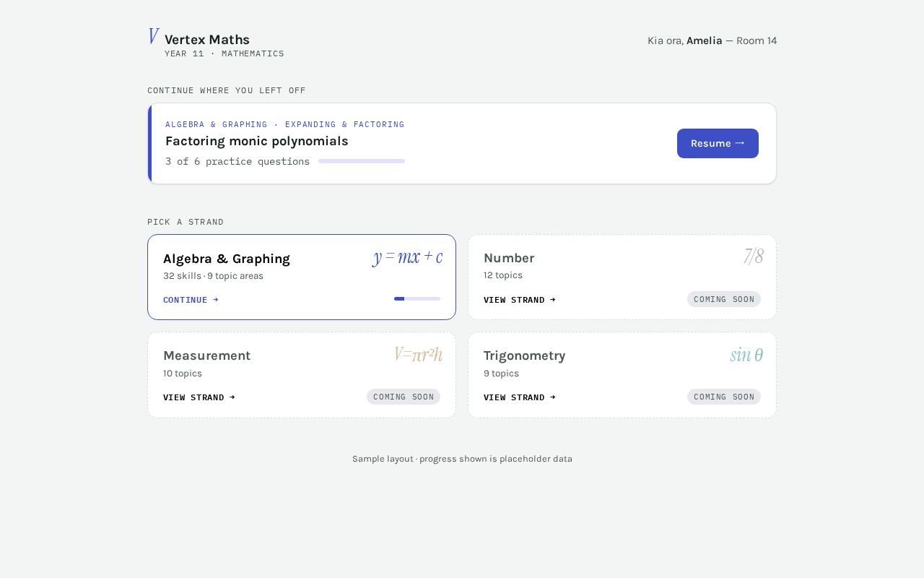Click the 32 skills · 9 topic areas text
Screen dimensions: 924x578
(x=213, y=276)
